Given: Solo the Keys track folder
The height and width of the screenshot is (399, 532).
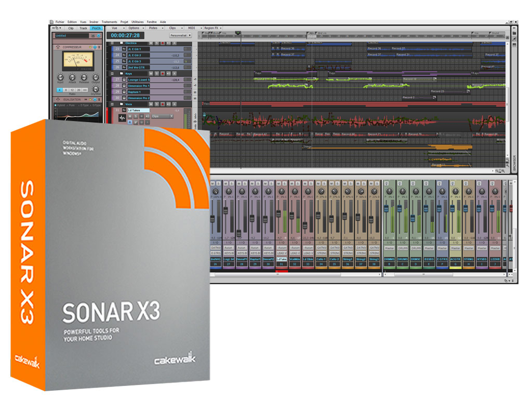Looking at the screenshot, I should click(156, 74).
